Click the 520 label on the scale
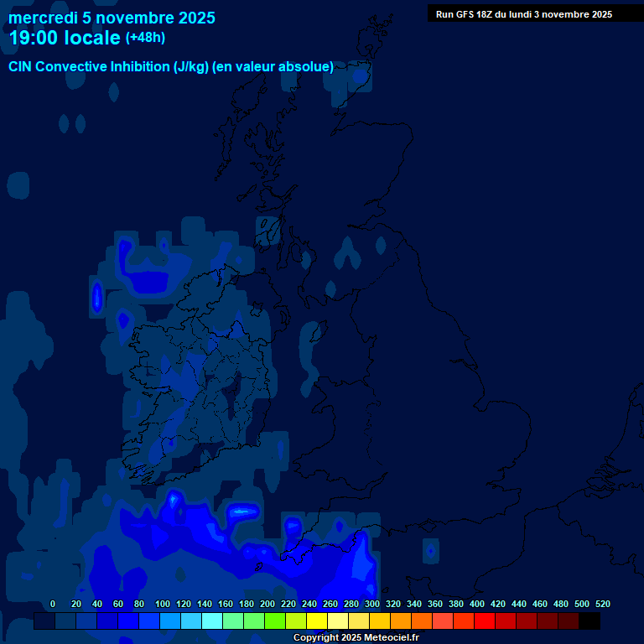Screen dimensions: 644x644 click(x=602, y=604)
